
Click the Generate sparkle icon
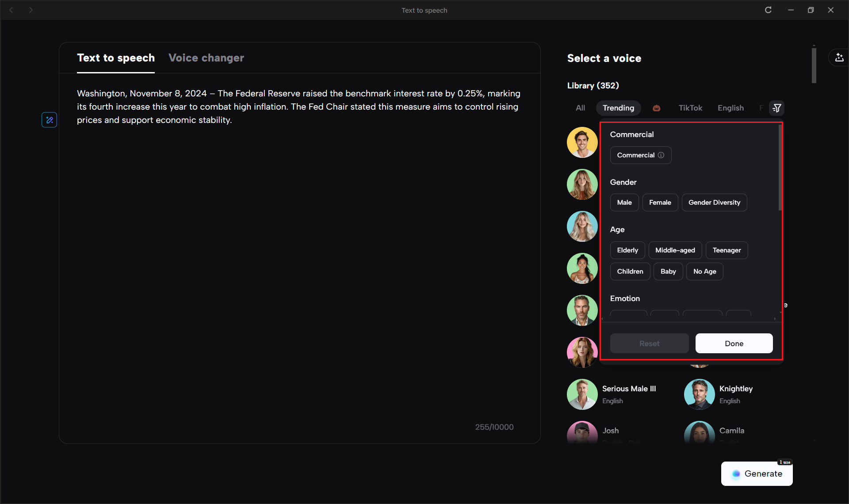(x=735, y=473)
